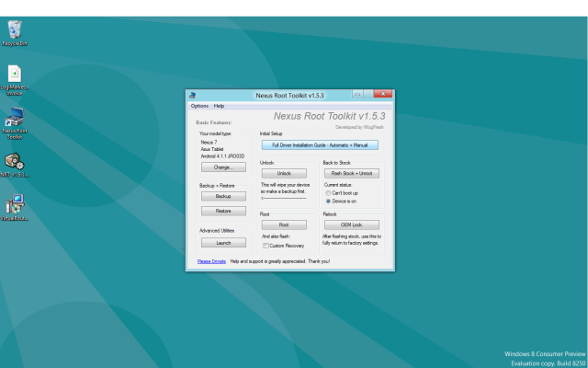
Task: Click the 'Nexus 7' model text
Action: (x=209, y=143)
